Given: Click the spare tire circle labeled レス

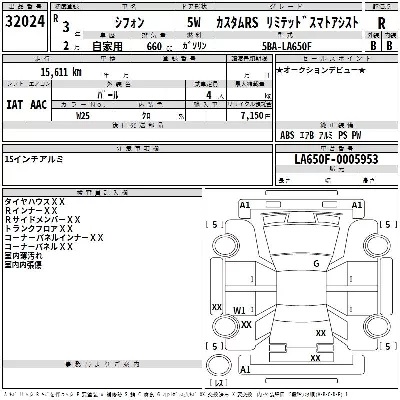Looking at the screenshot, I should coord(219,366).
